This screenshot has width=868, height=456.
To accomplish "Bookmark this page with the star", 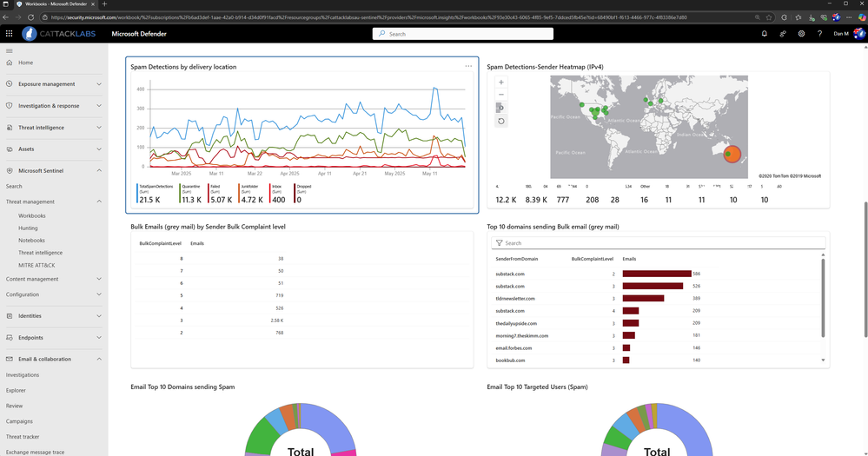I will pos(769,17).
